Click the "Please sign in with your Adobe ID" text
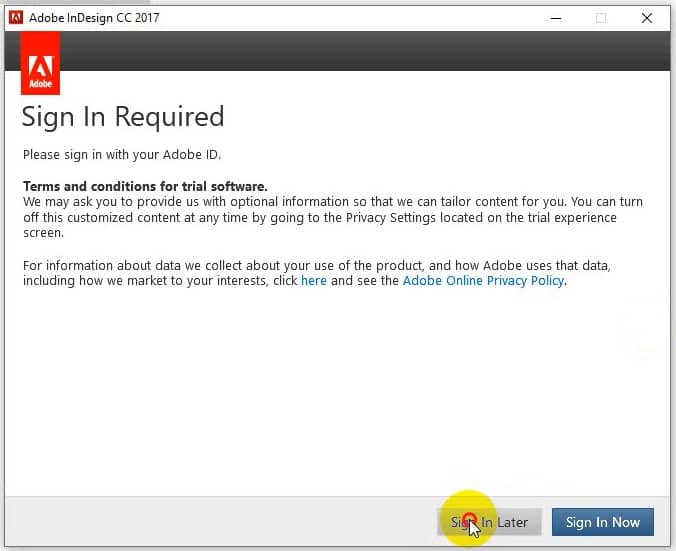 pyautogui.click(x=121, y=155)
